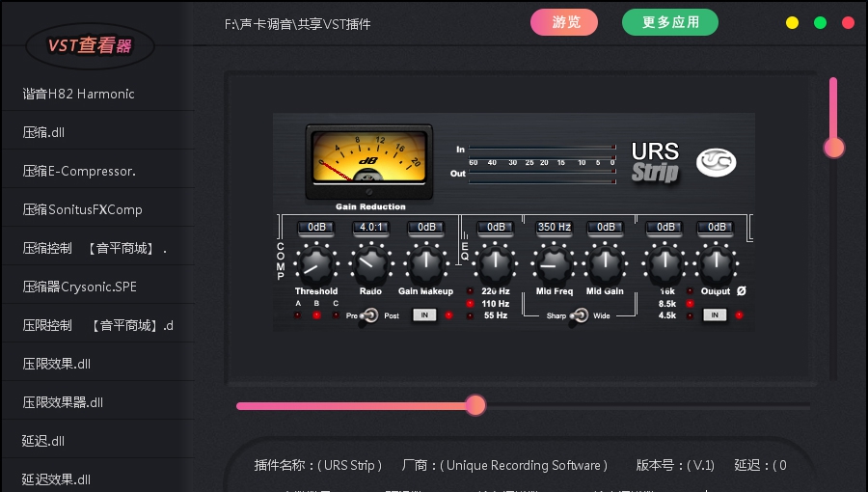
Task: Click the Gain Makeup knob
Action: tap(425, 264)
